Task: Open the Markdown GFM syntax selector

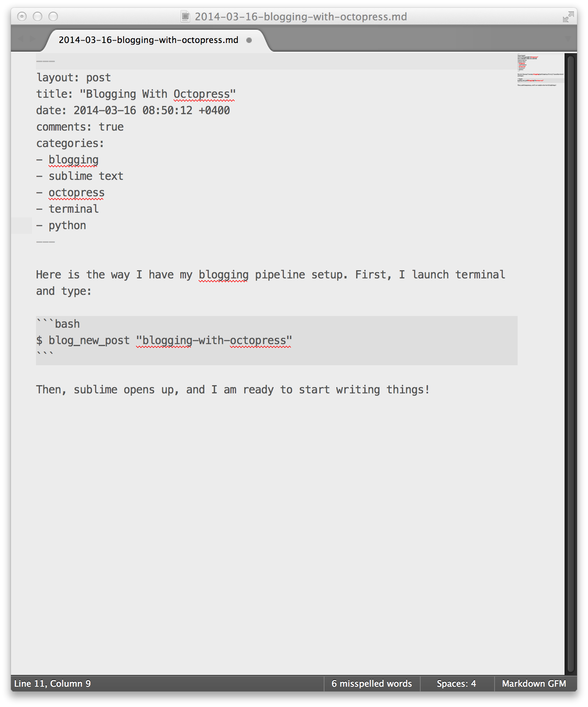Action: [534, 683]
